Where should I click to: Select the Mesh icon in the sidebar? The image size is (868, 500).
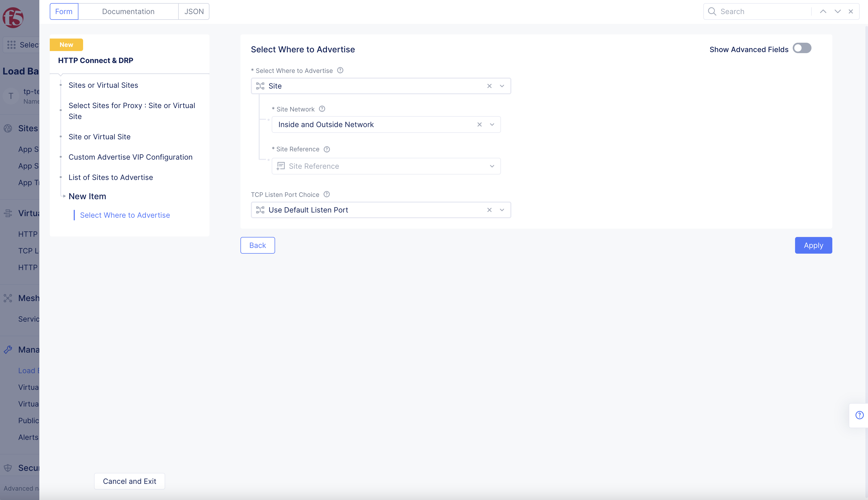[x=8, y=298]
